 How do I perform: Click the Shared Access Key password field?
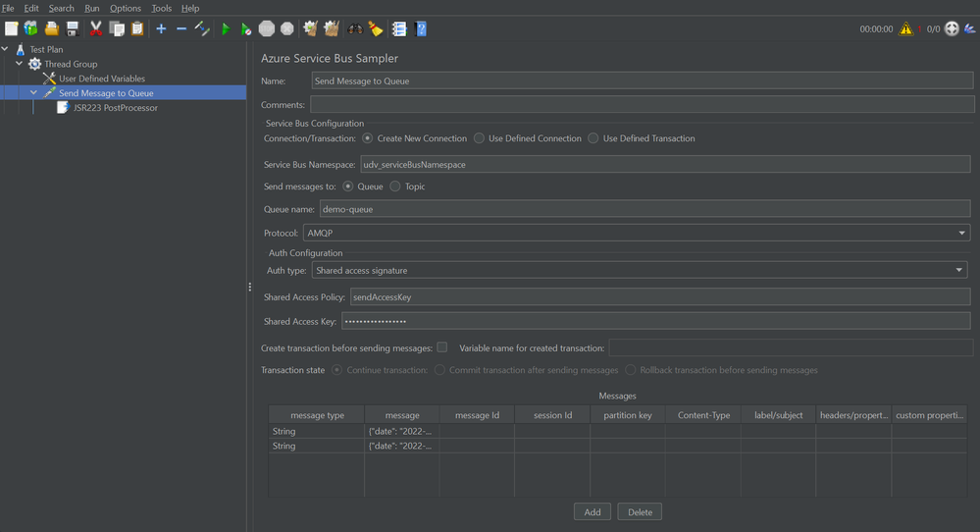(x=655, y=321)
